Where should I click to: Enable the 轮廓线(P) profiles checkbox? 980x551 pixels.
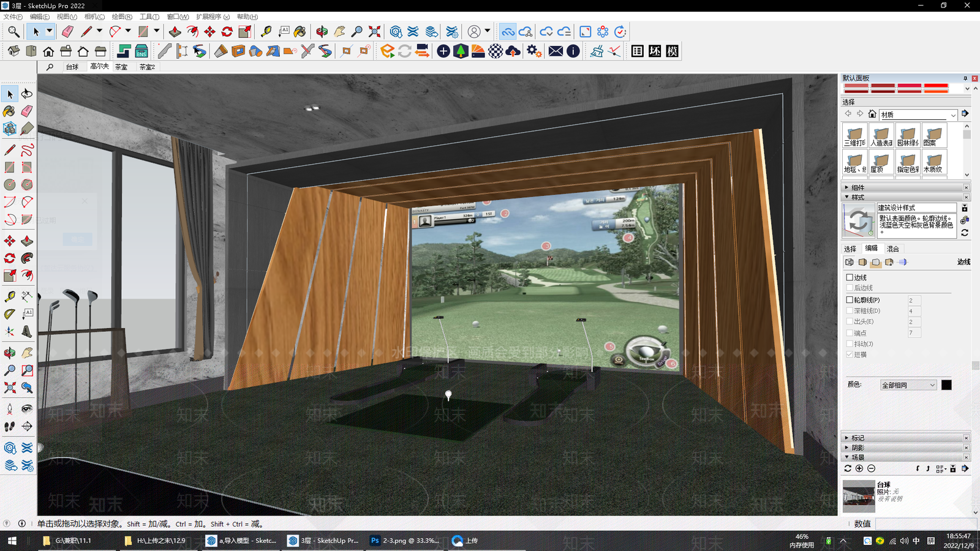click(x=850, y=300)
